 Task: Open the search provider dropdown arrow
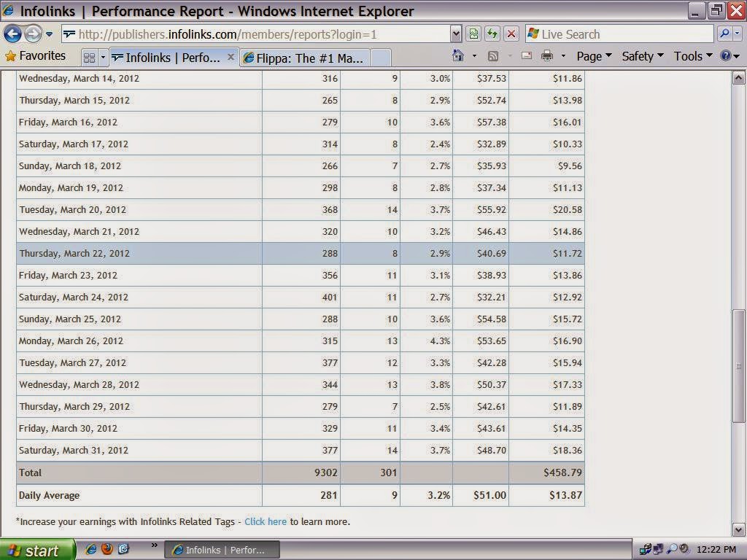(738, 34)
